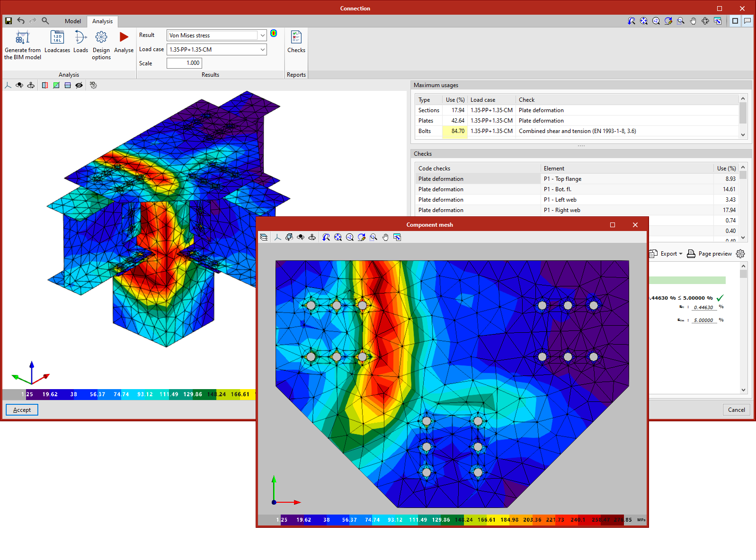Screen dimensions: 756x560
Task: Toggle the single square window view button
Action: coord(735,21)
